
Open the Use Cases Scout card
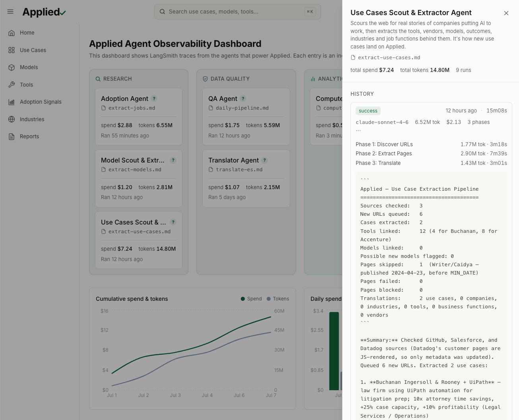point(139,240)
